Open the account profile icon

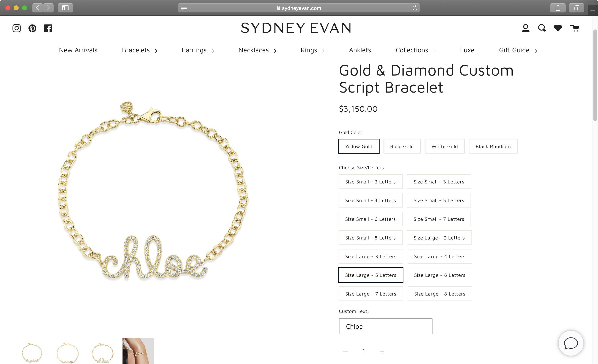(526, 28)
